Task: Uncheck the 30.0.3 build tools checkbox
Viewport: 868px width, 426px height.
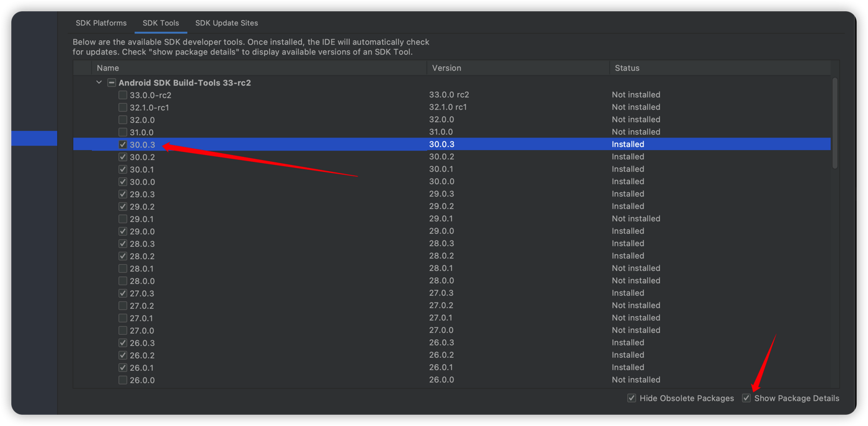Action: tap(123, 144)
